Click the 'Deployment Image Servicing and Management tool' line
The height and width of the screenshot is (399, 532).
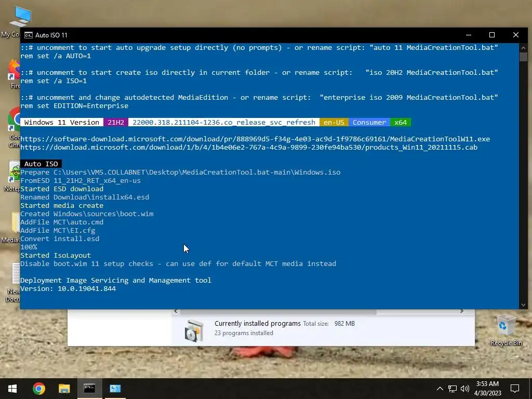[x=116, y=280]
